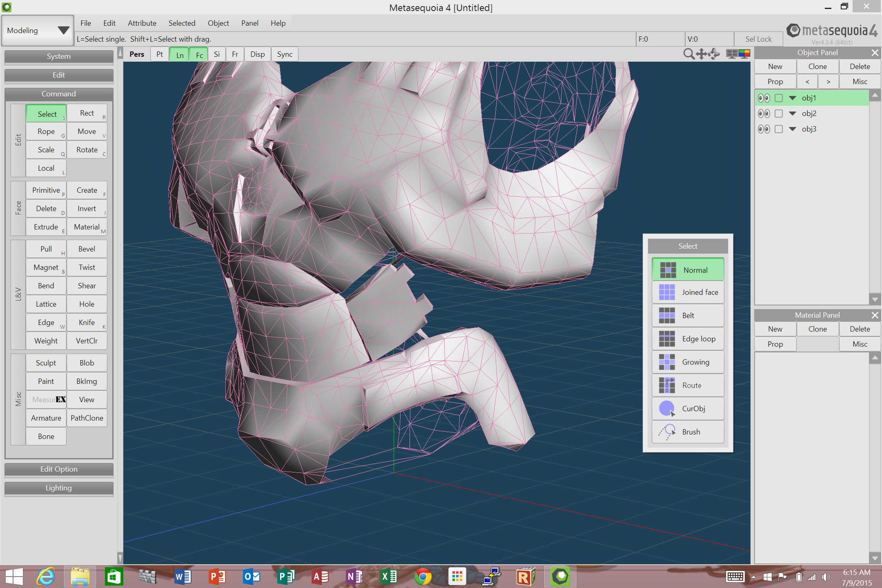Click the Primitive command button
882x588 pixels.
[x=46, y=190]
